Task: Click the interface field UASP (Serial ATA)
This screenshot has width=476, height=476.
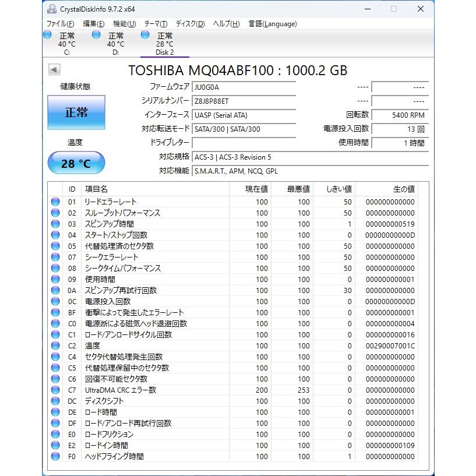Action: coord(244,115)
